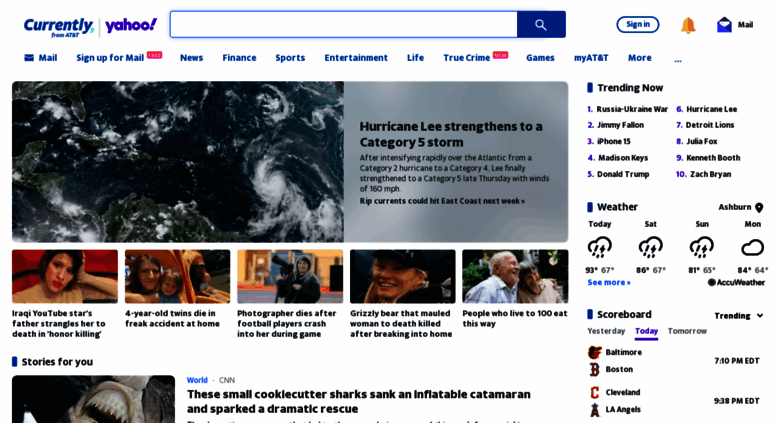Expand the ellipsis overflow menu

tap(678, 59)
